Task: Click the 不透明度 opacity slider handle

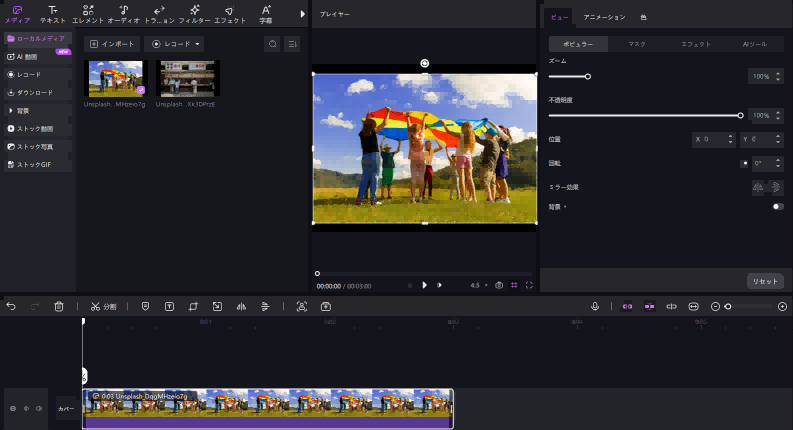Action: (x=740, y=116)
